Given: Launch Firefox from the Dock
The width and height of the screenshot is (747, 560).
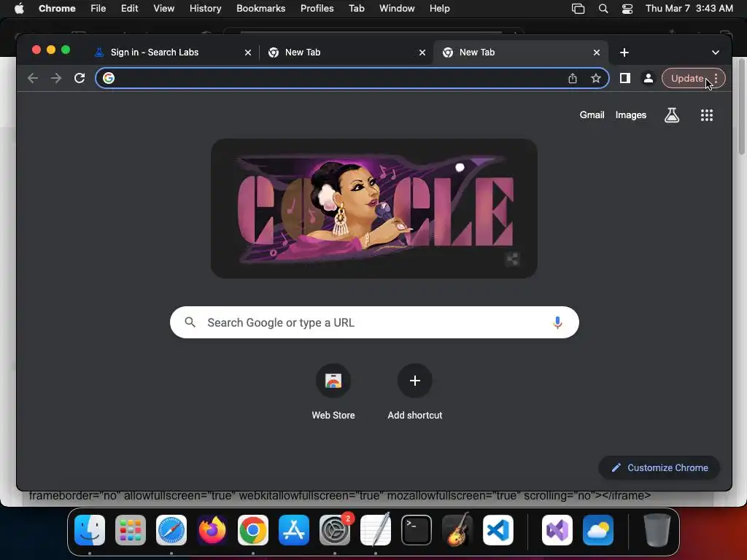Looking at the screenshot, I should pyautogui.click(x=212, y=530).
